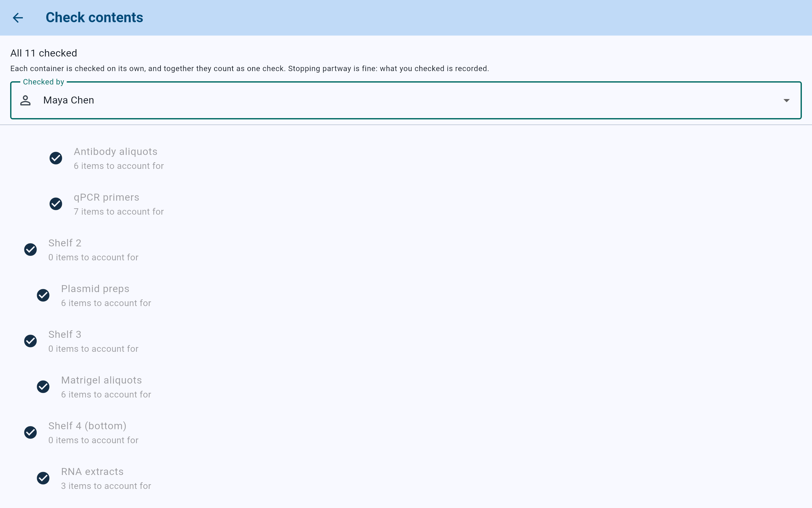Toggle the Shelf 2 checkmark
The width and height of the screenshot is (812, 508).
click(x=30, y=249)
